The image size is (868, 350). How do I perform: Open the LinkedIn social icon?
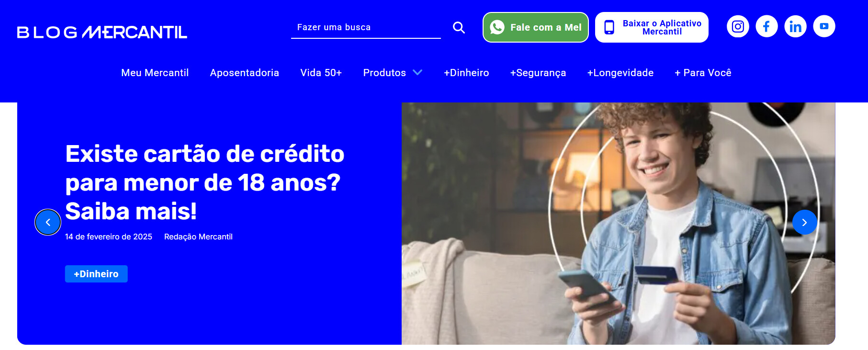[795, 26]
